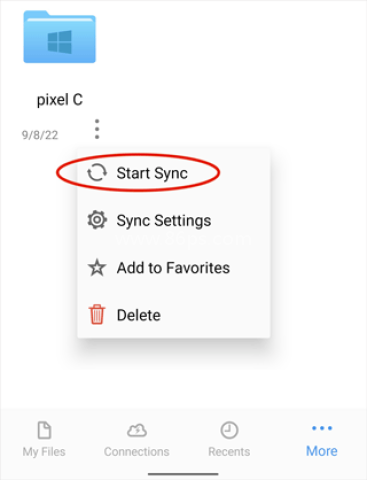Click the Connections cloud icon
Viewport: 367px width, 480px height.
(x=137, y=430)
